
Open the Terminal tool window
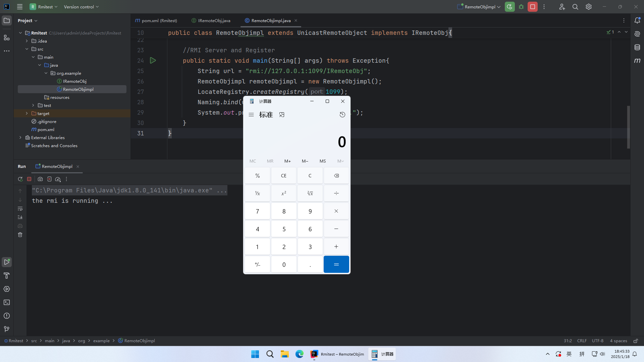tap(7, 302)
